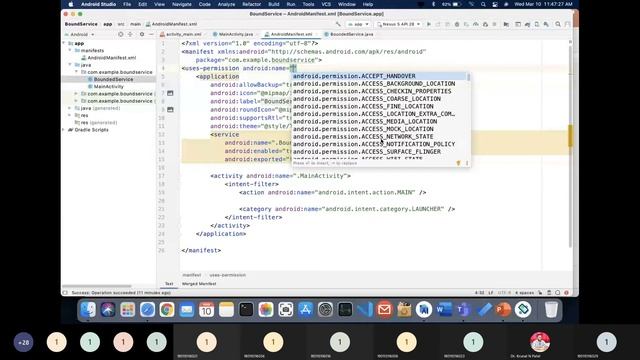Open the File menu
Screen dimensions: 640x360
[x=127, y=4]
